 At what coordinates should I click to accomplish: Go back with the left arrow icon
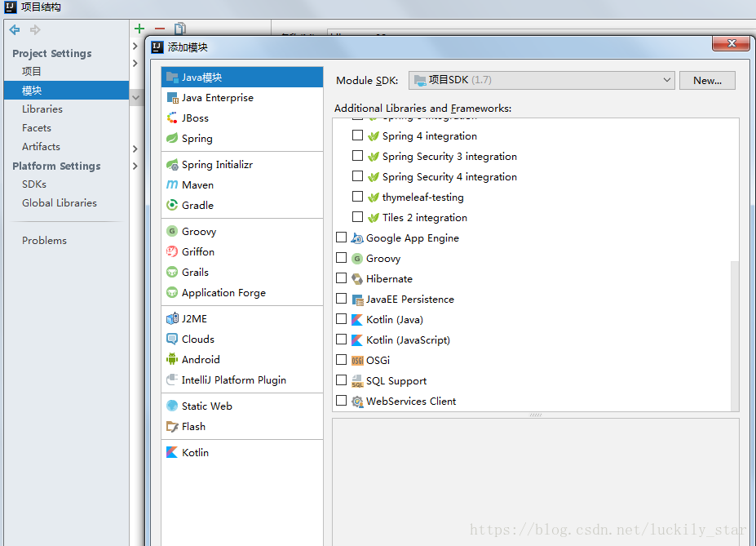[15, 30]
